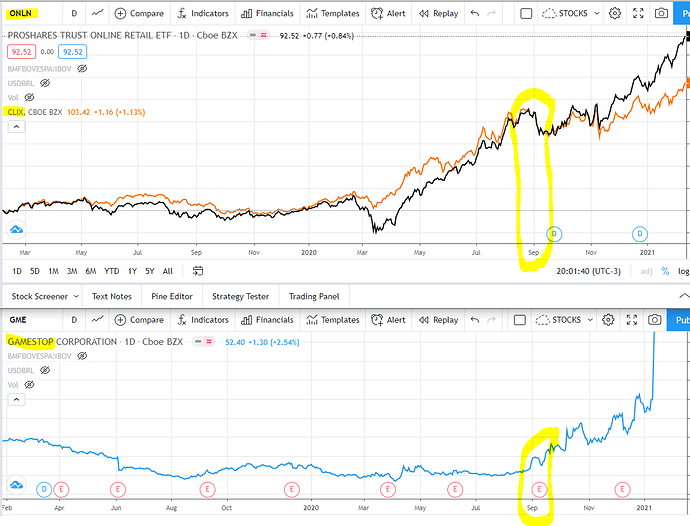This screenshot has width=690, height=526.
Task: Set ONLN chart range to 1M
Action: tap(53, 271)
